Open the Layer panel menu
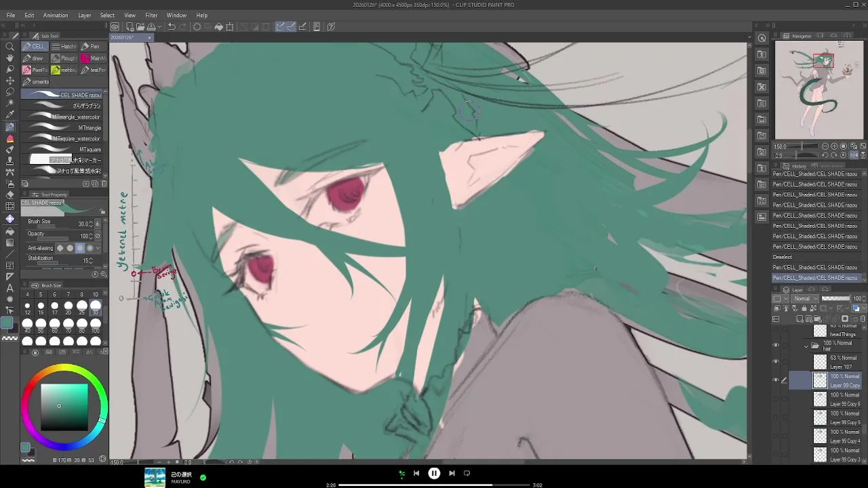868x488 pixels. pos(776,289)
